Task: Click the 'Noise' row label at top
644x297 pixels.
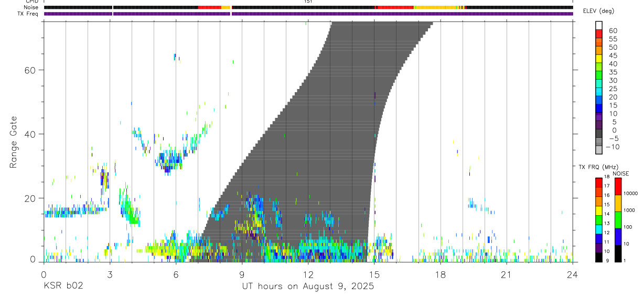Action: 31,7
